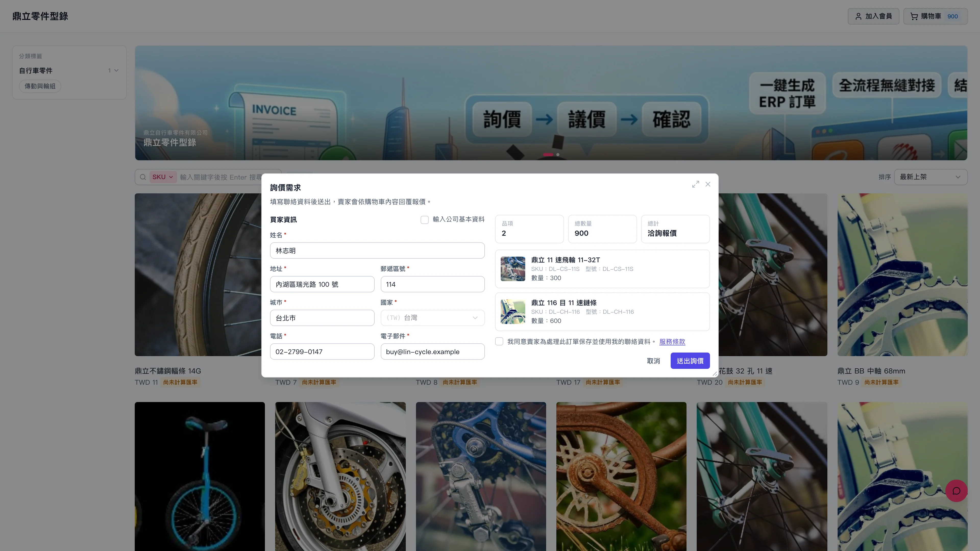Screen dimensions: 980x551
Task: Expand the inquiry dialog to fullscreen
Action: pyautogui.click(x=695, y=184)
